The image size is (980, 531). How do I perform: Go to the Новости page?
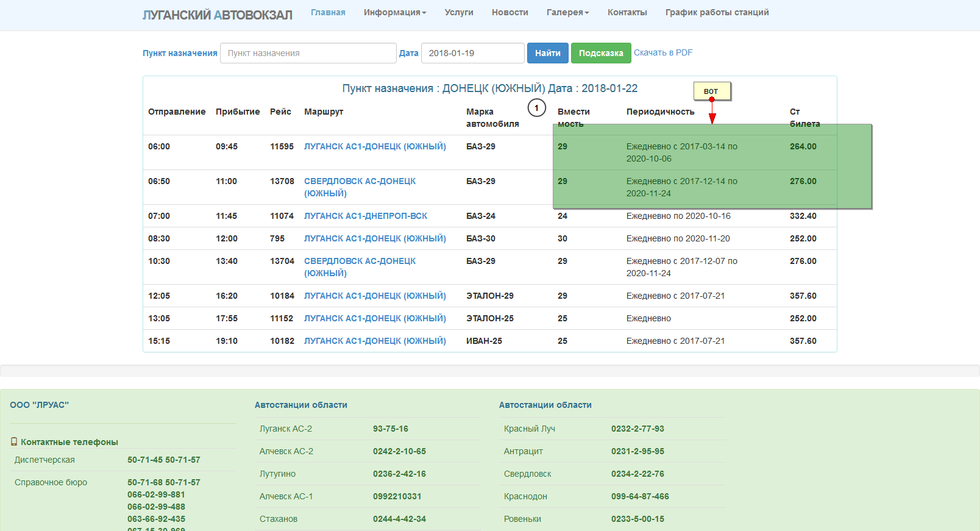(x=510, y=12)
